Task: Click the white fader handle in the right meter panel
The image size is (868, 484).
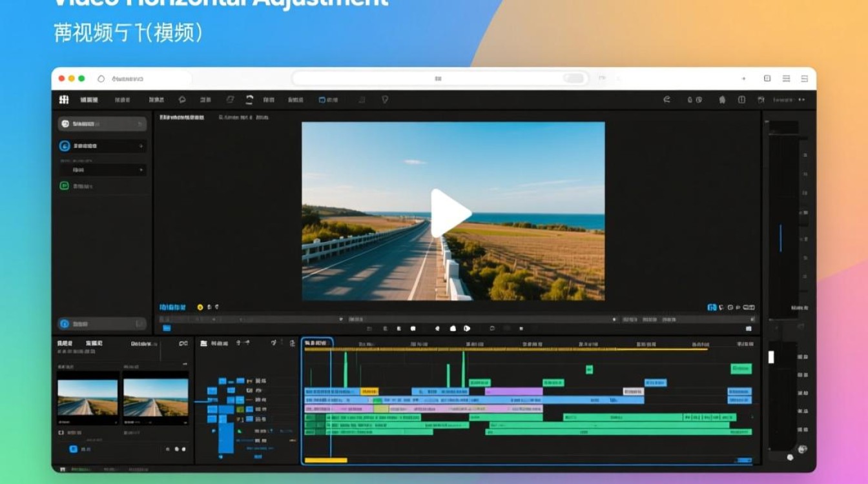Action: (x=771, y=357)
